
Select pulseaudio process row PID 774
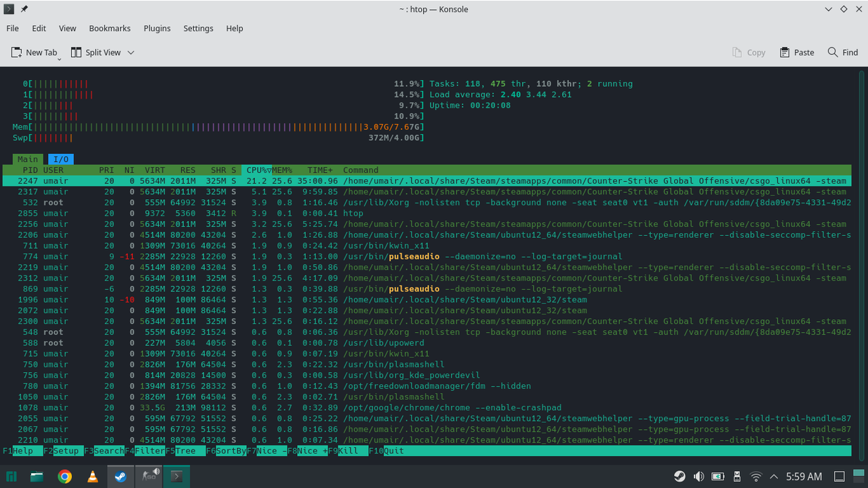point(427,257)
